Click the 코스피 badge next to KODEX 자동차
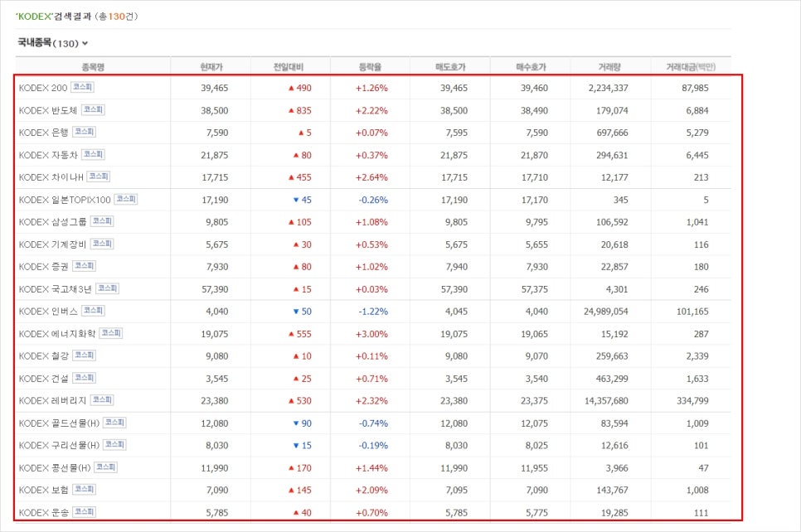This screenshot has width=801, height=532. [x=93, y=154]
